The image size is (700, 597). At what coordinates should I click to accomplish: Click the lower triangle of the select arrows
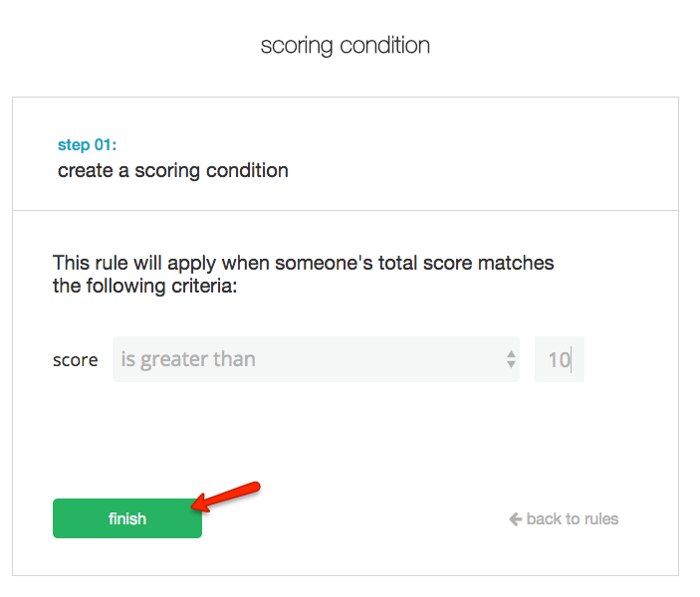point(511,365)
